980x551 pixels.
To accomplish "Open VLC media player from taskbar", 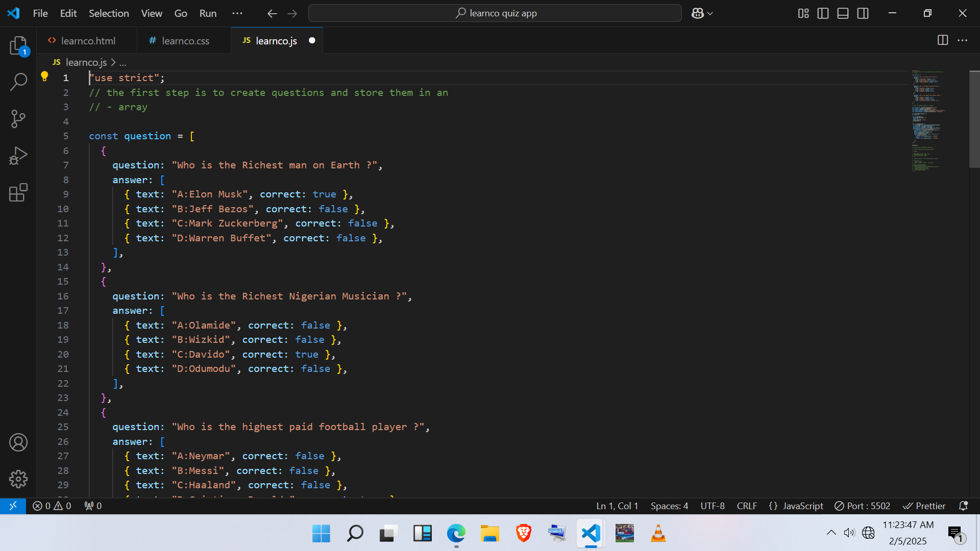I will [658, 534].
